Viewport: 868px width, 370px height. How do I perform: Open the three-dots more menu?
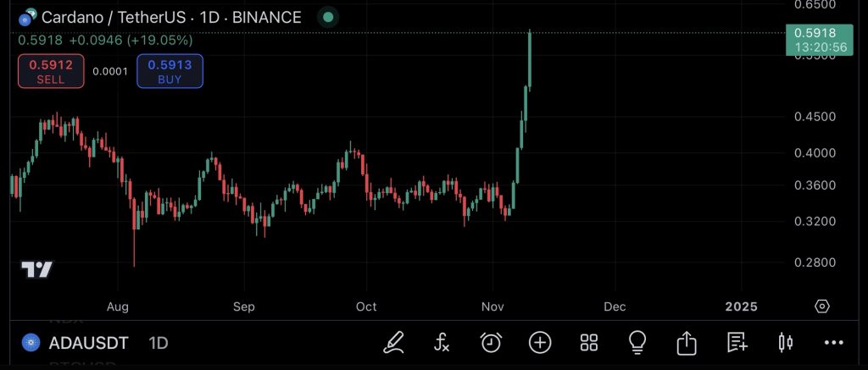click(x=834, y=342)
